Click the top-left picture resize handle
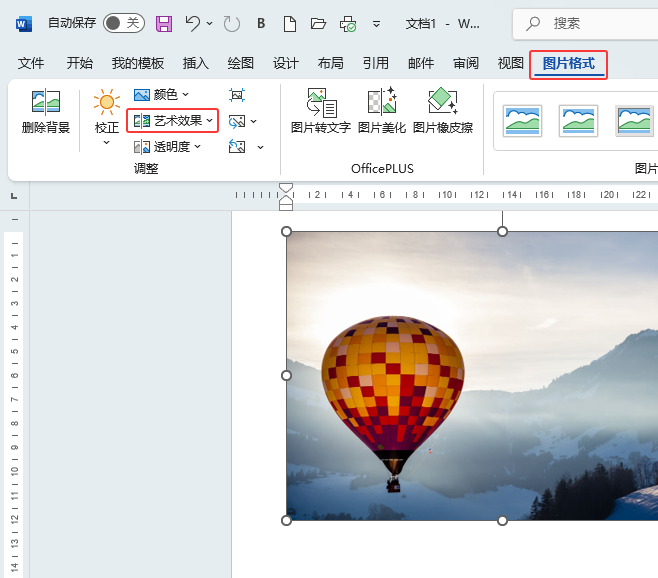Viewport: 658px width, 578px height. click(x=286, y=231)
